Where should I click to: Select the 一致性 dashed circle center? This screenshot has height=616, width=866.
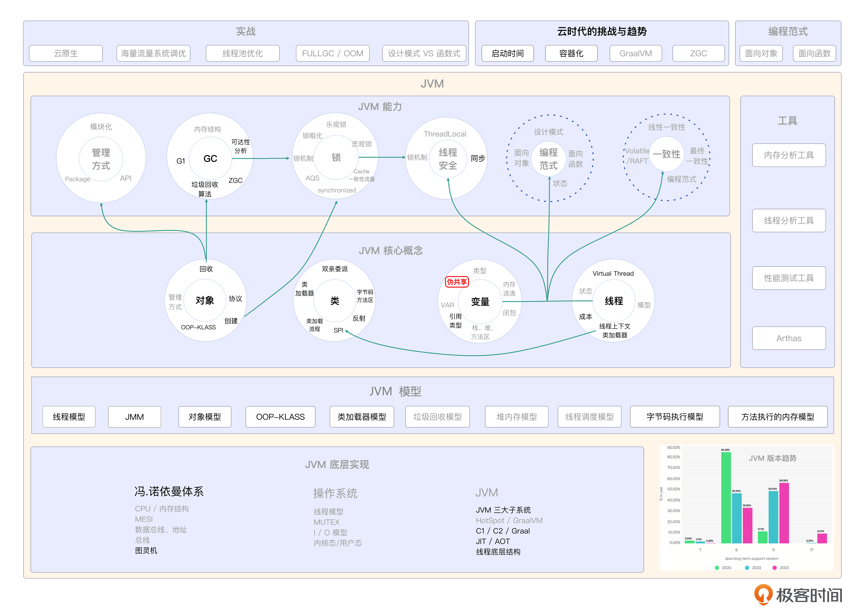click(x=667, y=154)
